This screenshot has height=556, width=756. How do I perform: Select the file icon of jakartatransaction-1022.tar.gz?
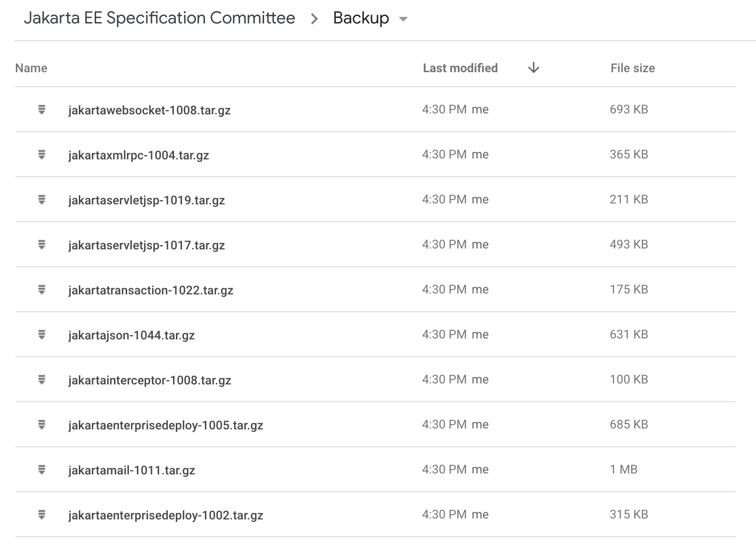pyautogui.click(x=42, y=290)
